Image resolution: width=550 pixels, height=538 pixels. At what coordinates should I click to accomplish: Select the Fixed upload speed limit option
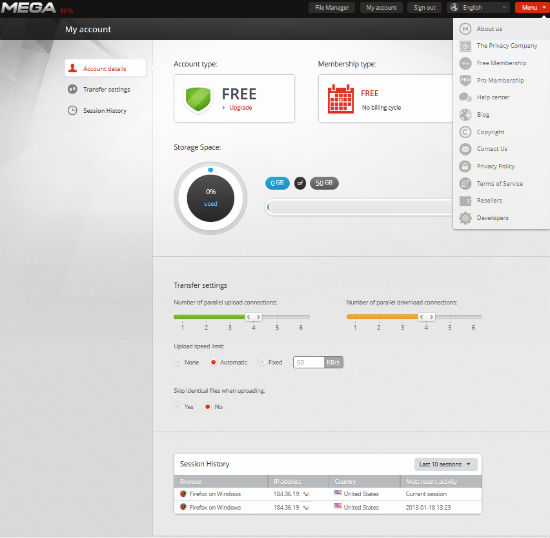261,362
